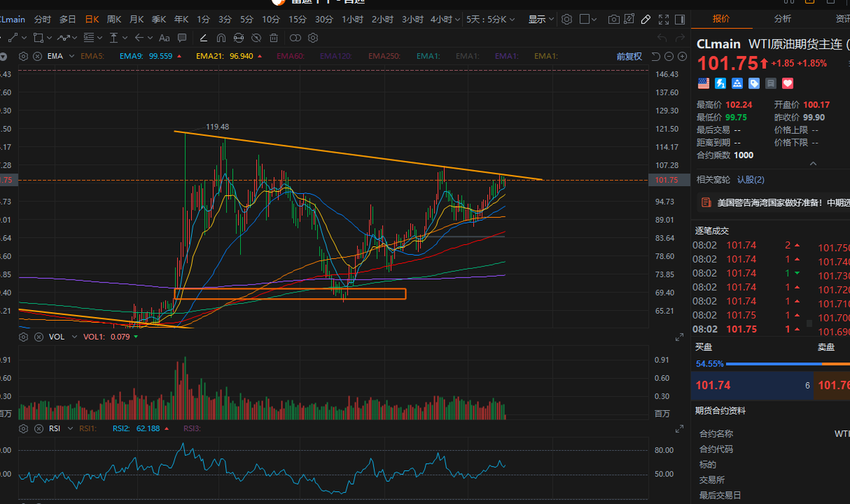Select the 多日 multi-day view
Viewport: 850px width, 504px height.
click(67, 19)
